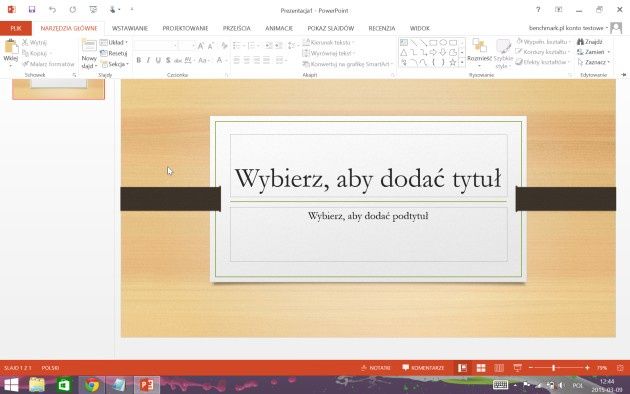Undo the last action
The width and height of the screenshot is (630, 394).
(x=52, y=10)
